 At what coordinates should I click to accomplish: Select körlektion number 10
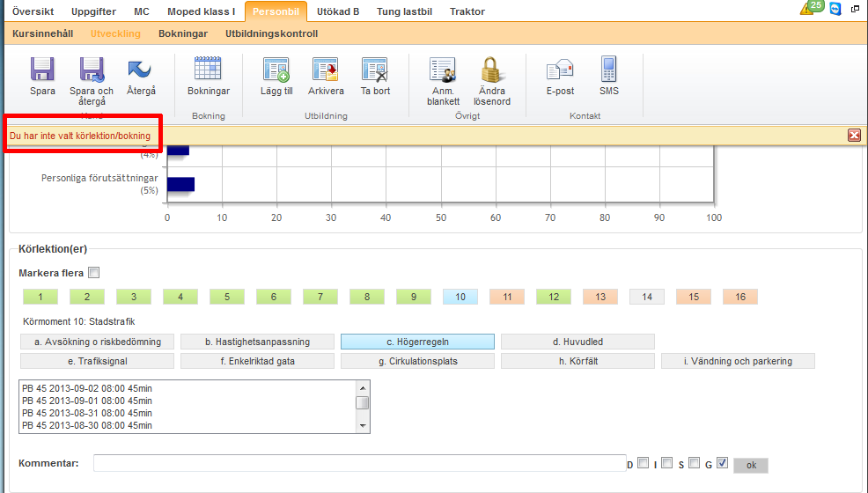(460, 297)
